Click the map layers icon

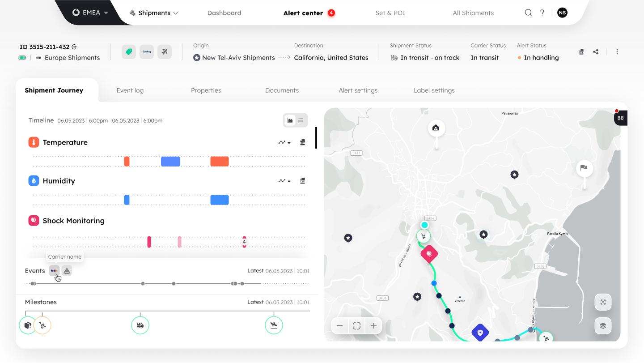point(603,325)
